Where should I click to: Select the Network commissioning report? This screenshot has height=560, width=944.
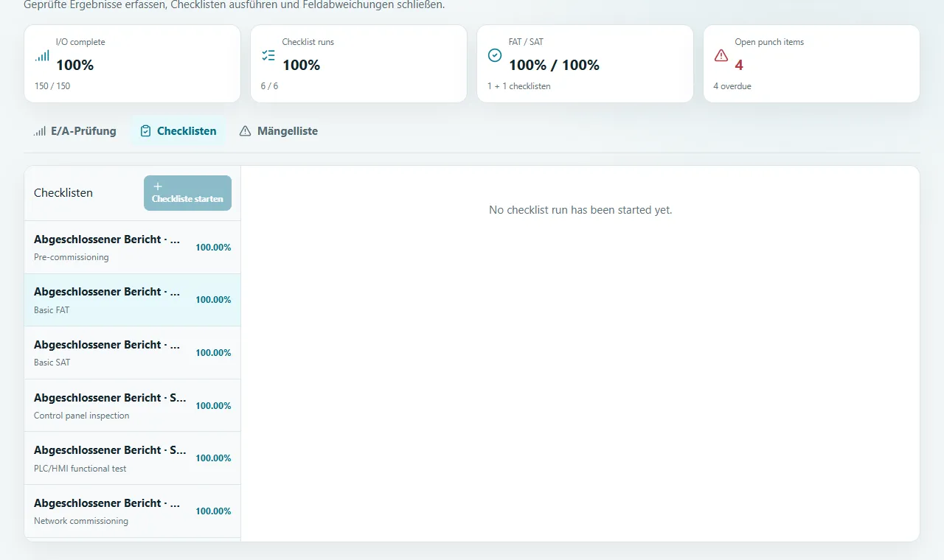point(133,511)
